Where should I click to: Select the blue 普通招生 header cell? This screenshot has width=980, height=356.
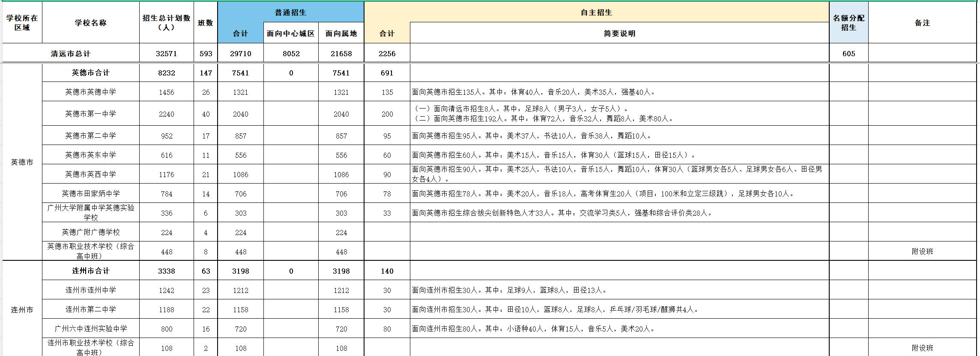[x=291, y=12]
